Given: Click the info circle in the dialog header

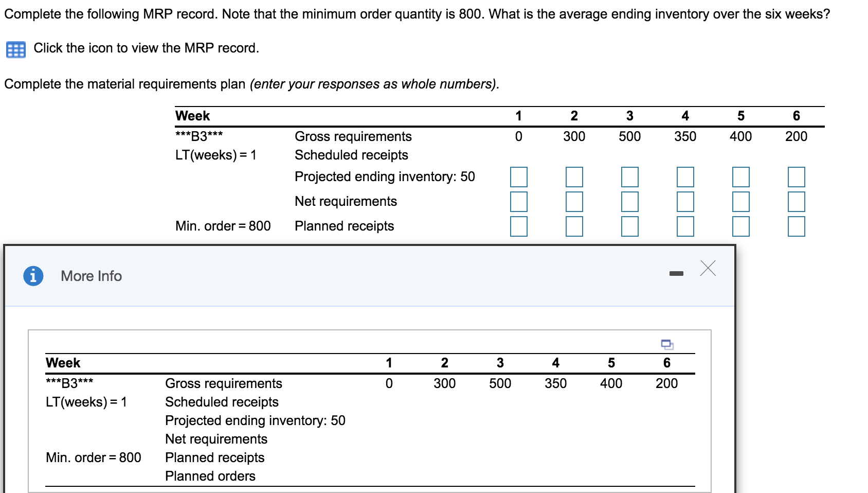Looking at the screenshot, I should [x=33, y=276].
